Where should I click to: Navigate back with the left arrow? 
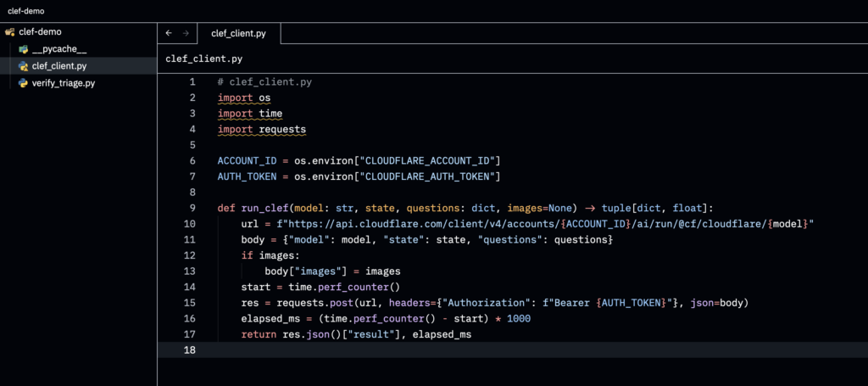tap(169, 33)
